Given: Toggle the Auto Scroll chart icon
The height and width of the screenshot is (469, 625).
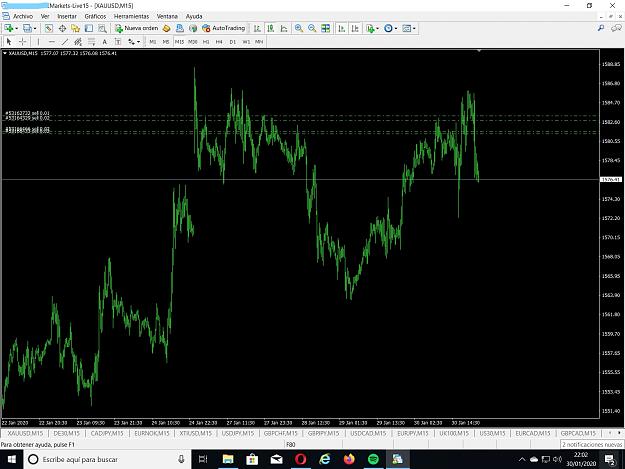Looking at the screenshot, I should click(342, 28).
